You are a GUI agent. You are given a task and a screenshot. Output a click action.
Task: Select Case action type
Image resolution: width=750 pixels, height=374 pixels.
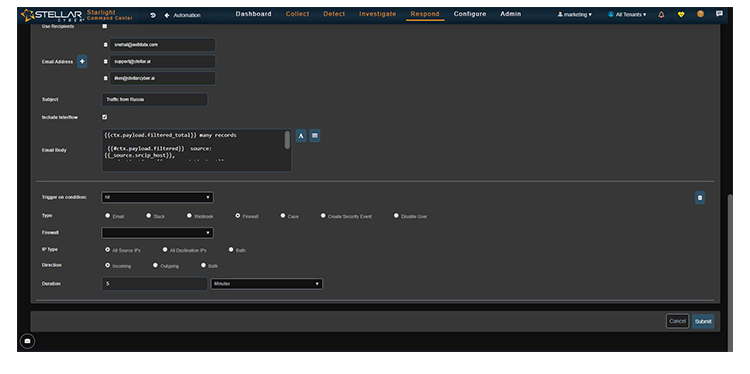pyautogui.click(x=283, y=216)
